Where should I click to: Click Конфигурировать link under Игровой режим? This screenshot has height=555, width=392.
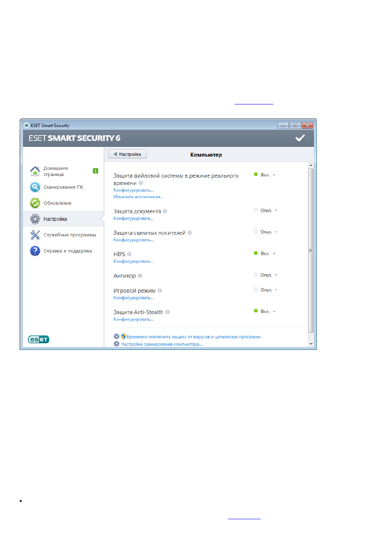(134, 298)
